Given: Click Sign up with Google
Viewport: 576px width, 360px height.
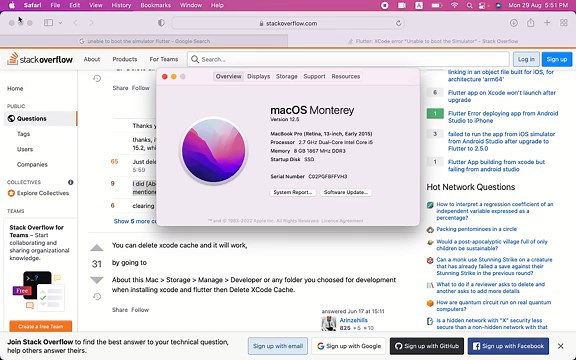Looking at the screenshot, I should coord(349,346).
